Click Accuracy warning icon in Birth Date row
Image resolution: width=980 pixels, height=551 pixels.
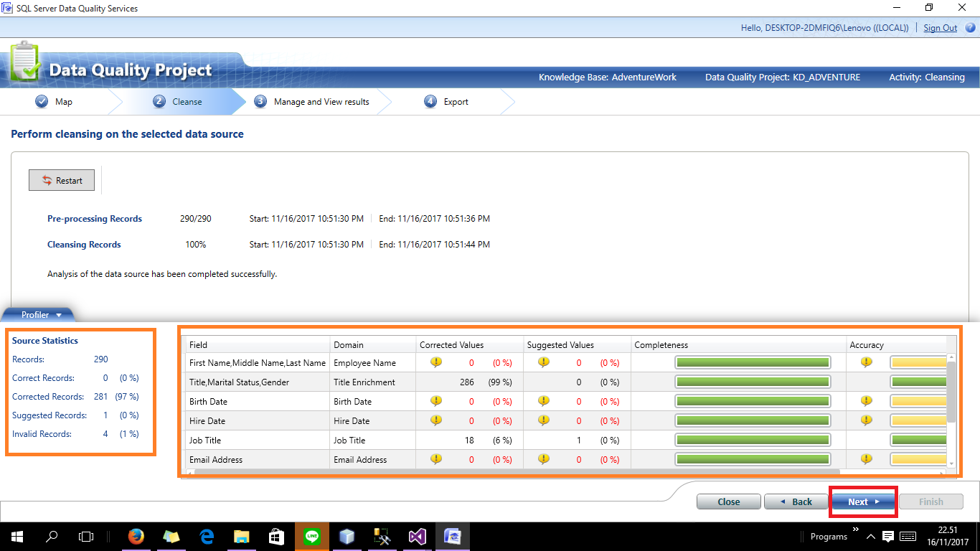tap(867, 401)
